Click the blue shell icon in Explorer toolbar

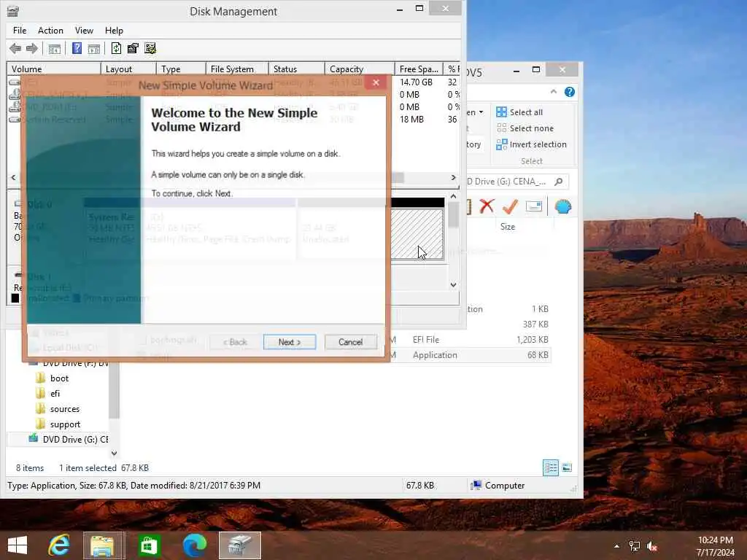(563, 206)
